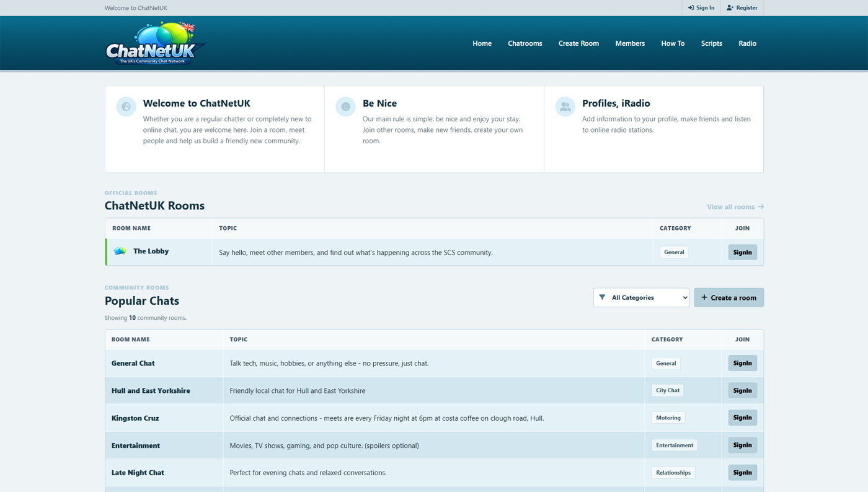Click the ChatNetUK logo
Screen dimensions: 868x492
point(155,43)
